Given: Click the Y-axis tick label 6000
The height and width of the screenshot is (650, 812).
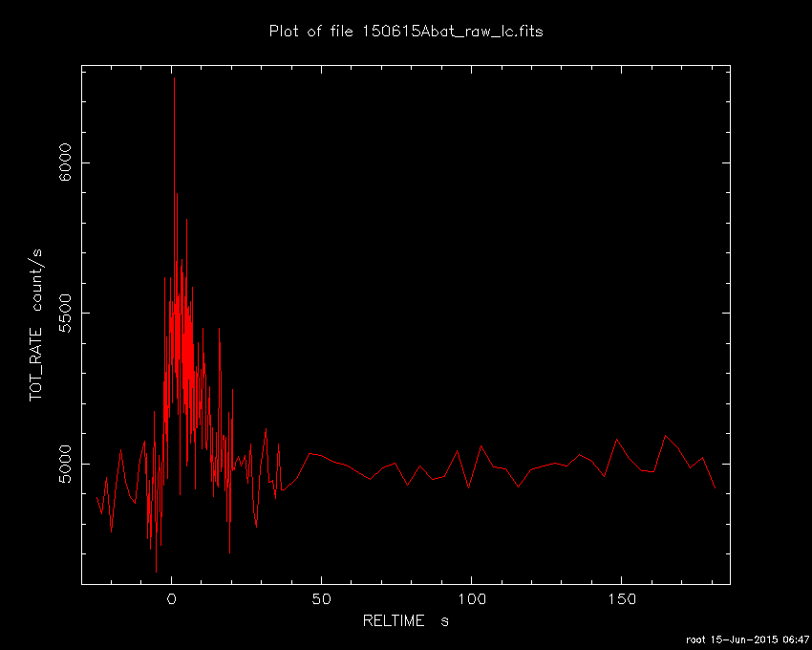Looking at the screenshot, I should coord(66,162).
